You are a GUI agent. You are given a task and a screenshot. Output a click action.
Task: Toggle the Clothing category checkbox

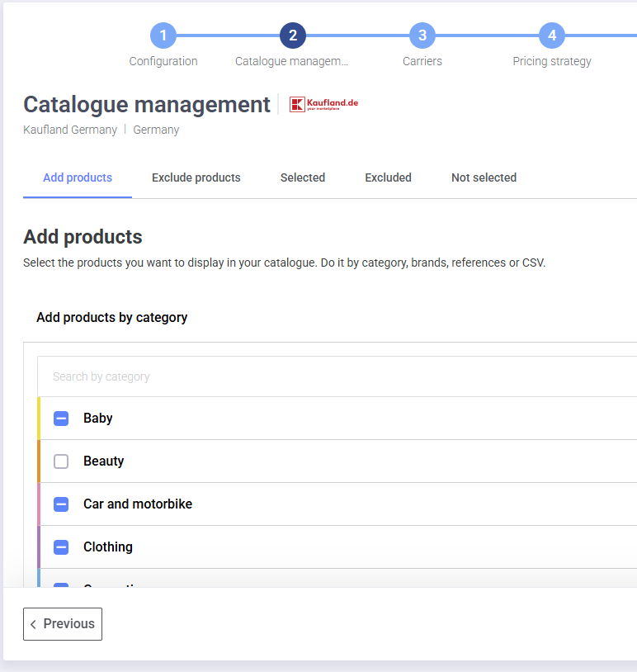click(61, 547)
